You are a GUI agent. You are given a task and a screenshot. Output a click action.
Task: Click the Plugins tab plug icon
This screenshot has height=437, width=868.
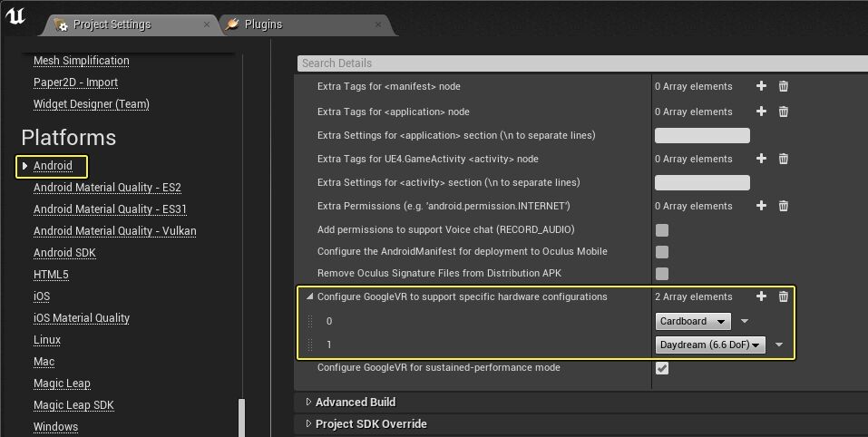click(x=232, y=24)
